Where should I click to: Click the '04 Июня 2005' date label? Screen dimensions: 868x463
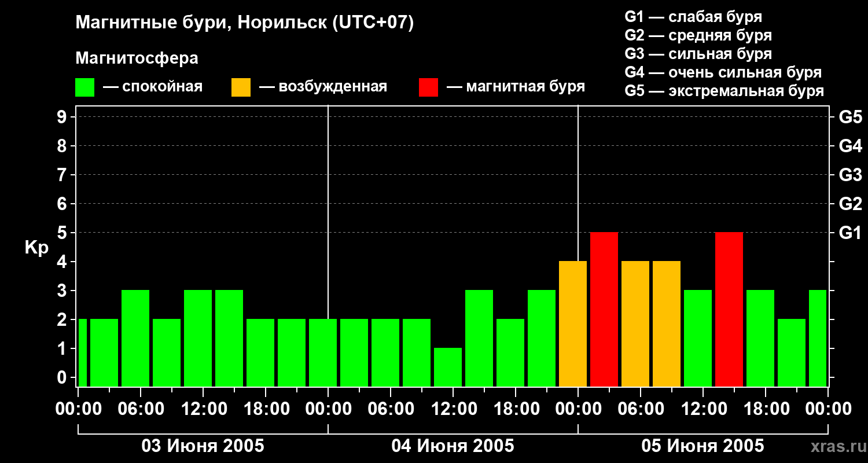tap(453, 446)
